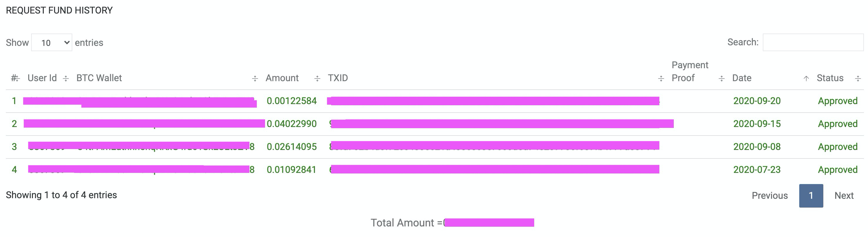
Task: Click the Approved status in row 1
Action: point(838,101)
